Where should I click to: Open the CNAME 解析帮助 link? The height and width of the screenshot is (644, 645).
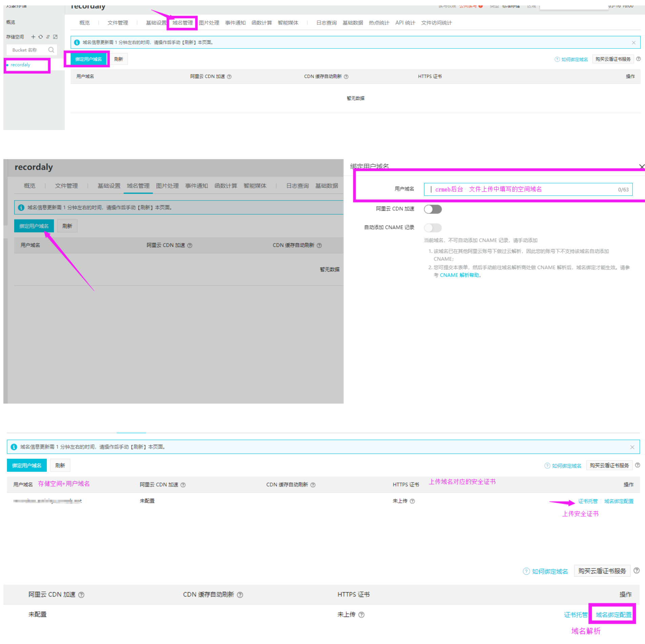[x=459, y=275]
